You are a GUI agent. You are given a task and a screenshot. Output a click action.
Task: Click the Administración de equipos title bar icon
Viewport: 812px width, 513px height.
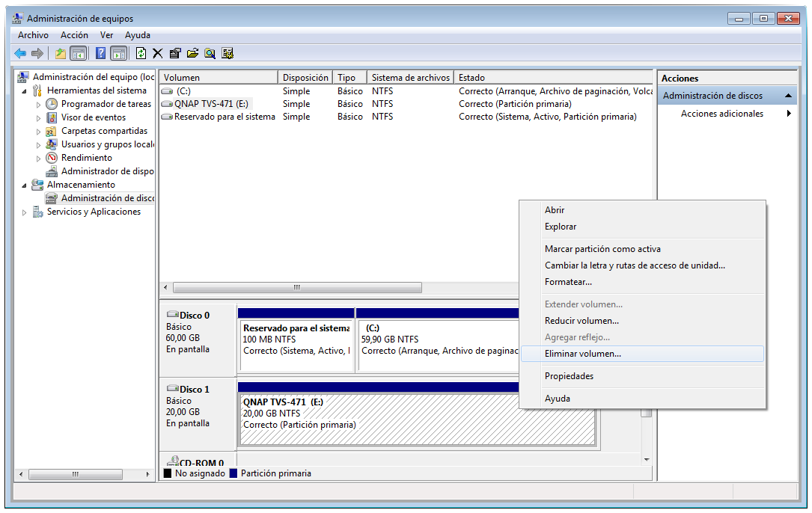(x=18, y=18)
